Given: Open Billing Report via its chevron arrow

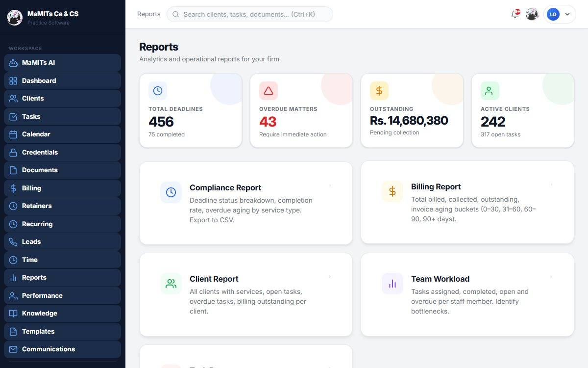Looking at the screenshot, I should coord(552,184).
